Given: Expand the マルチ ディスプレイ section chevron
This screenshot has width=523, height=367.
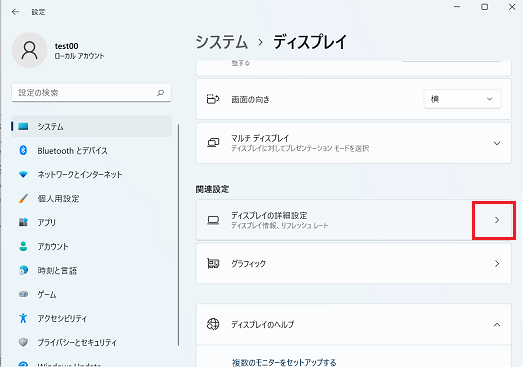Looking at the screenshot, I should point(497,143).
